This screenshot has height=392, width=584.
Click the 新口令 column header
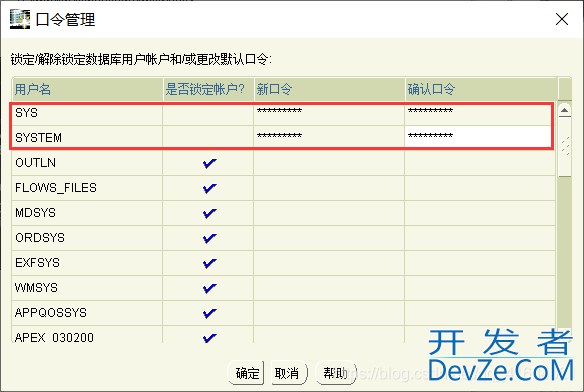(x=330, y=89)
